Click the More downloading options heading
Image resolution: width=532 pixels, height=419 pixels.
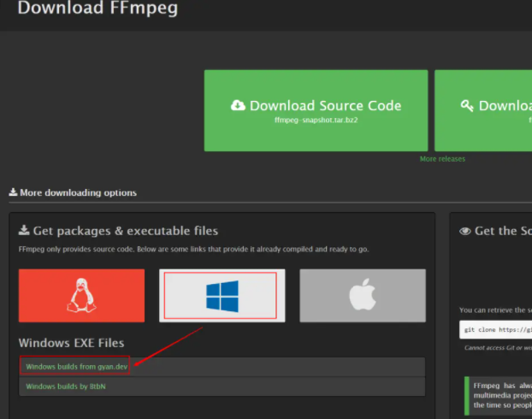pos(78,192)
